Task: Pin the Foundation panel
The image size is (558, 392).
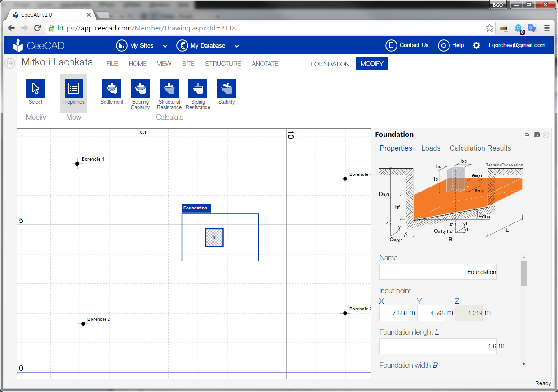Action: pyautogui.click(x=526, y=135)
